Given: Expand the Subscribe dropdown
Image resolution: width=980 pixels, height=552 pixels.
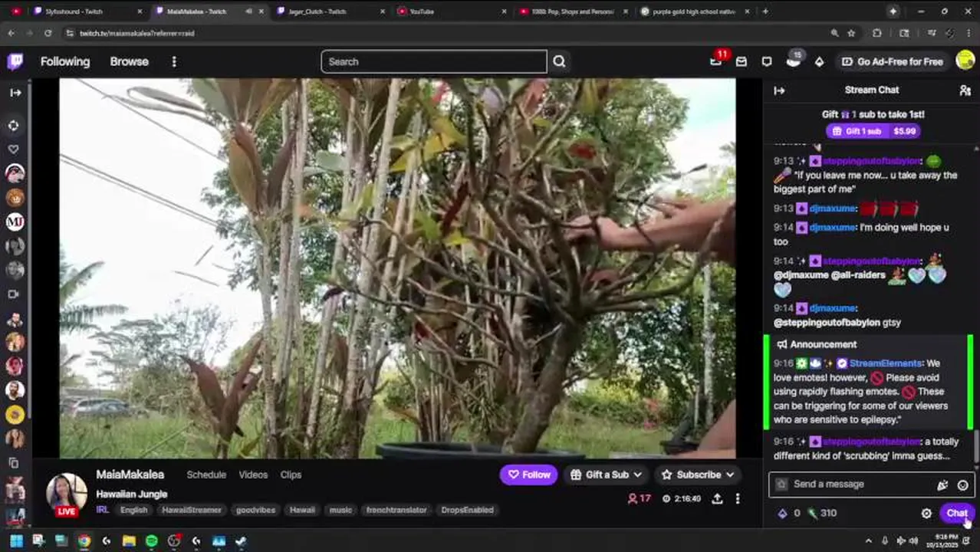Looking at the screenshot, I should pos(699,475).
